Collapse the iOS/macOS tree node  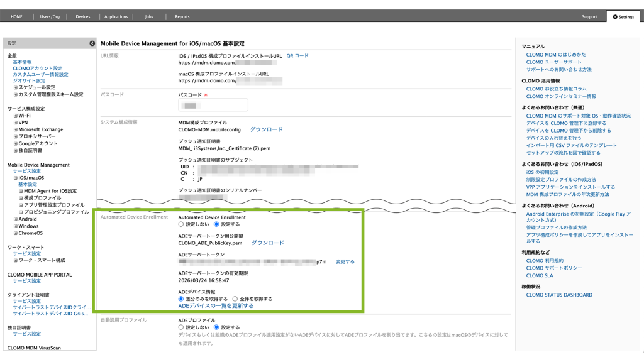coord(16,178)
